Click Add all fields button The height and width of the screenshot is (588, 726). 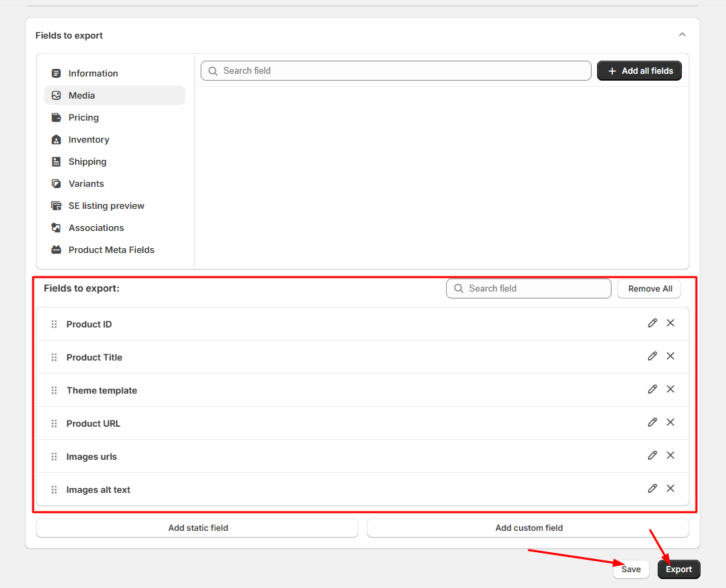pyautogui.click(x=639, y=71)
